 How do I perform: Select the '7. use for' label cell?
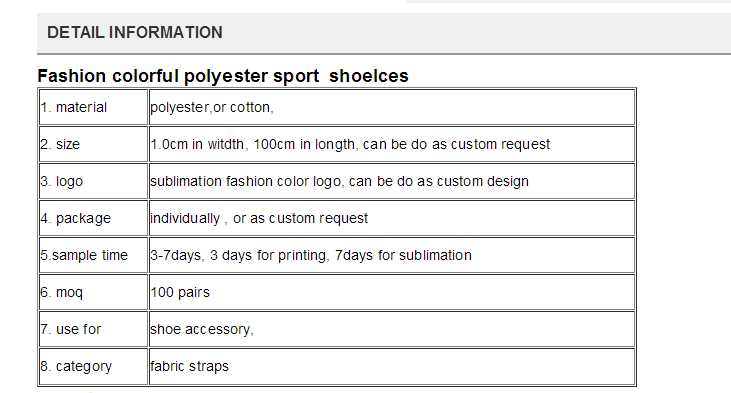93,329
